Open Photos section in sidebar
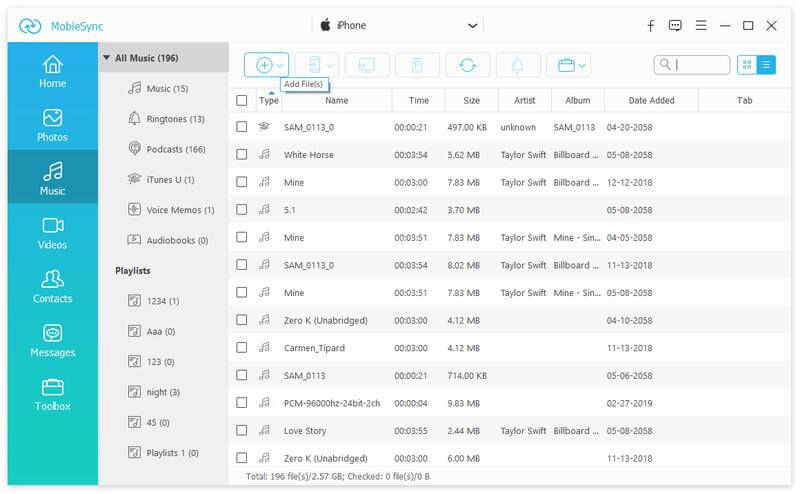The width and height of the screenshot is (800, 494). (x=53, y=125)
